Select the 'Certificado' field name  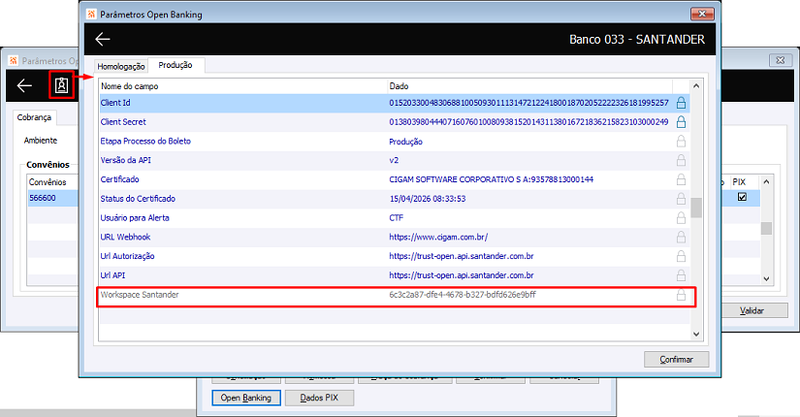(120, 180)
